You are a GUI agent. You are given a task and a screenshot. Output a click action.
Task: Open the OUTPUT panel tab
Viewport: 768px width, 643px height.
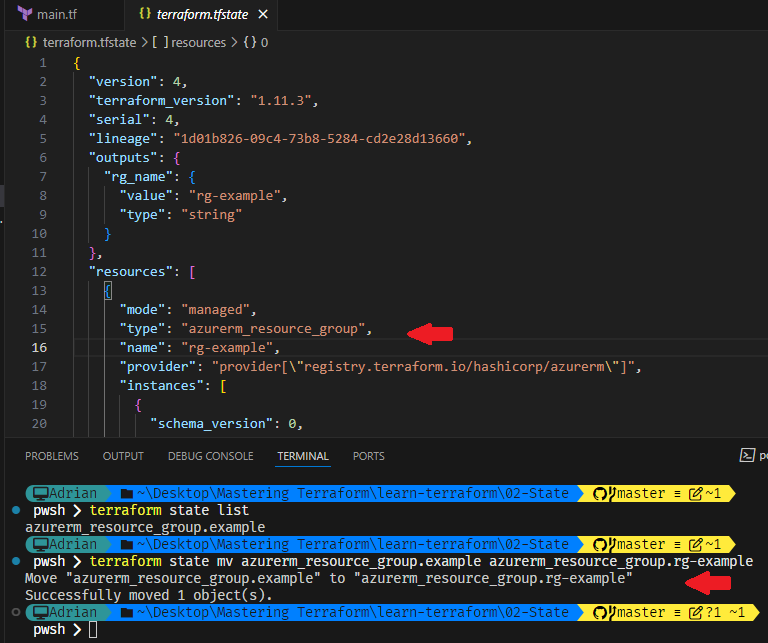click(x=123, y=456)
